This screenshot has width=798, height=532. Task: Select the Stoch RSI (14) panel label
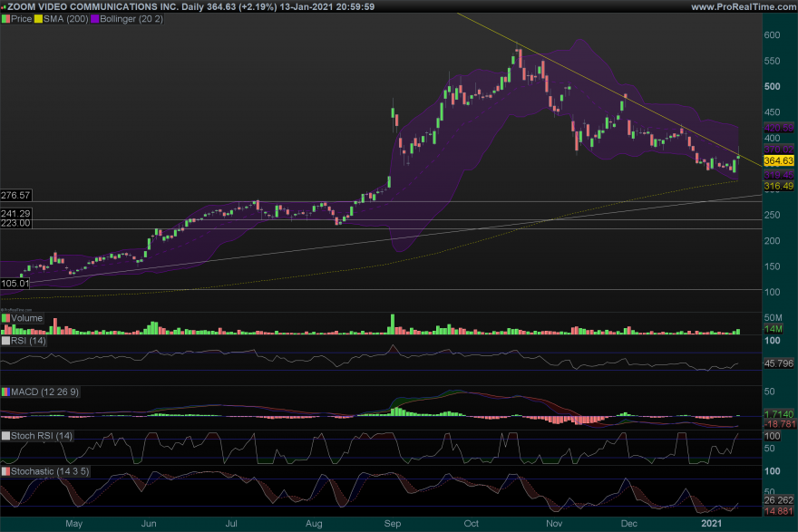[x=42, y=436]
